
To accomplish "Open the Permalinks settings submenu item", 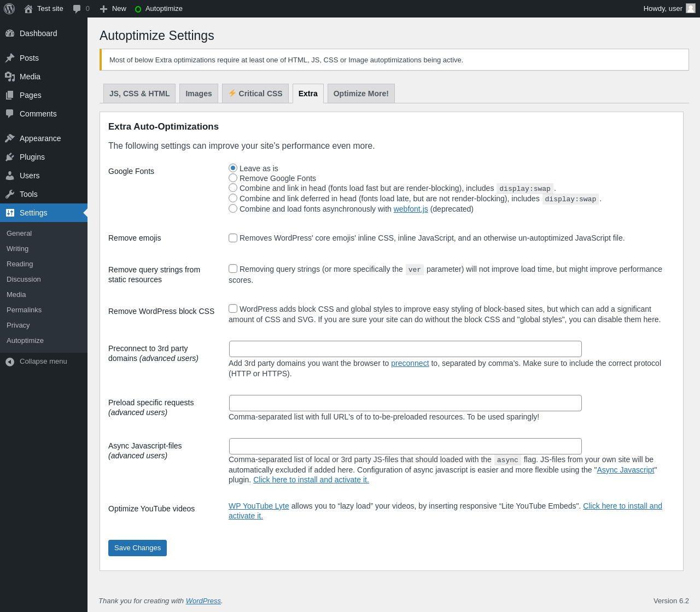I will click(24, 310).
